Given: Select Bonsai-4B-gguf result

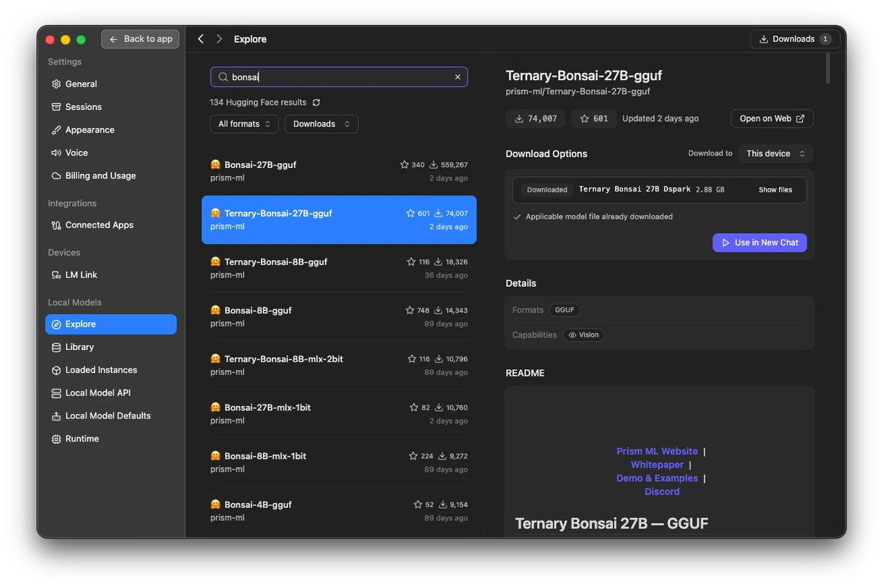Looking at the screenshot, I should (339, 511).
